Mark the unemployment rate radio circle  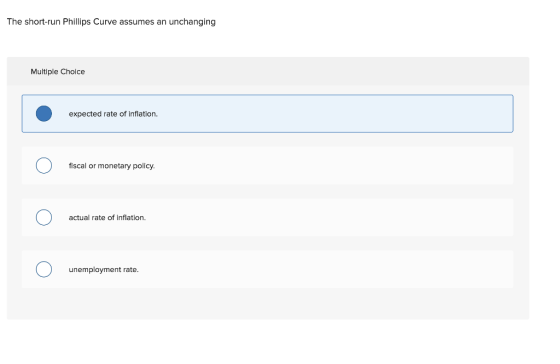44,269
